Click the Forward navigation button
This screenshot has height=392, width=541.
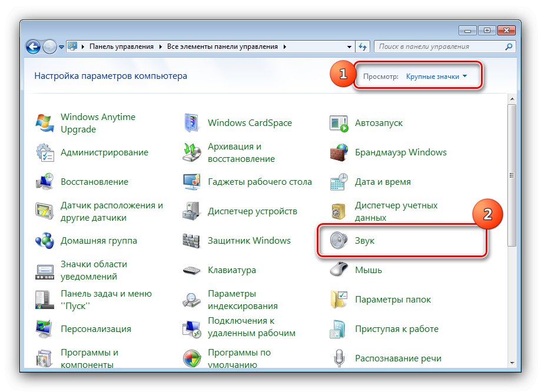(49, 46)
